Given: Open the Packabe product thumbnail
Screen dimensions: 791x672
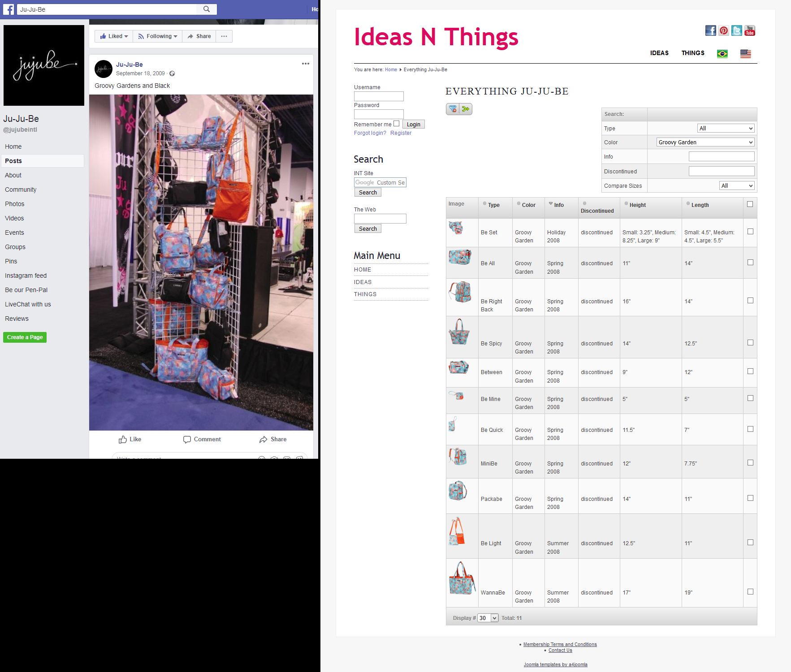Looking at the screenshot, I should pos(458,491).
